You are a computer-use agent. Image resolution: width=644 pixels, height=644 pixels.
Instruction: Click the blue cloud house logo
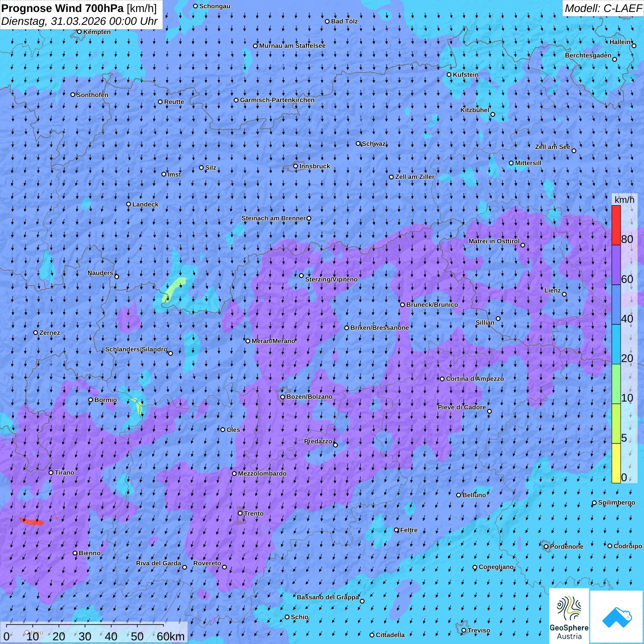click(617, 617)
